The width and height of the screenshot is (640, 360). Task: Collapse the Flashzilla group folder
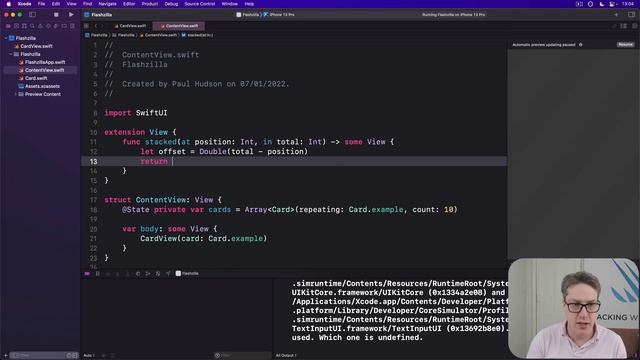coord(11,54)
